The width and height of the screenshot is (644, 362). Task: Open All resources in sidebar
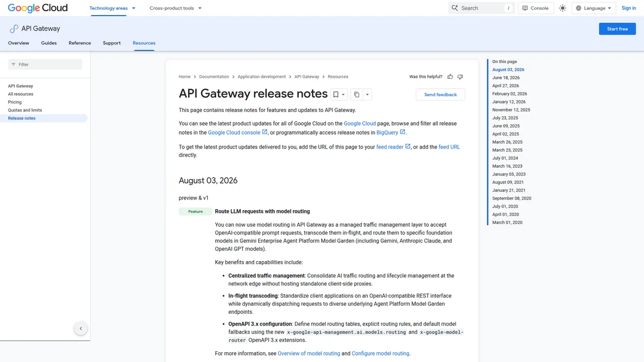[20, 94]
